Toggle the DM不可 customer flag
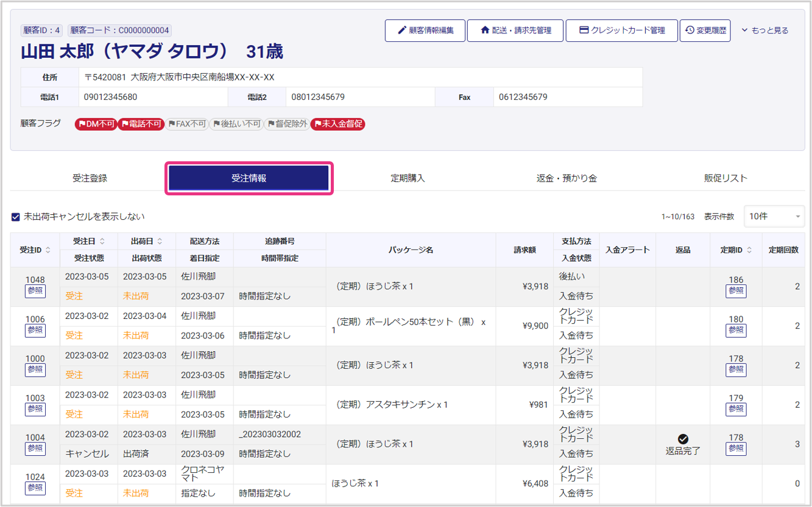The image size is (812, 507). [x=96, y=124]
